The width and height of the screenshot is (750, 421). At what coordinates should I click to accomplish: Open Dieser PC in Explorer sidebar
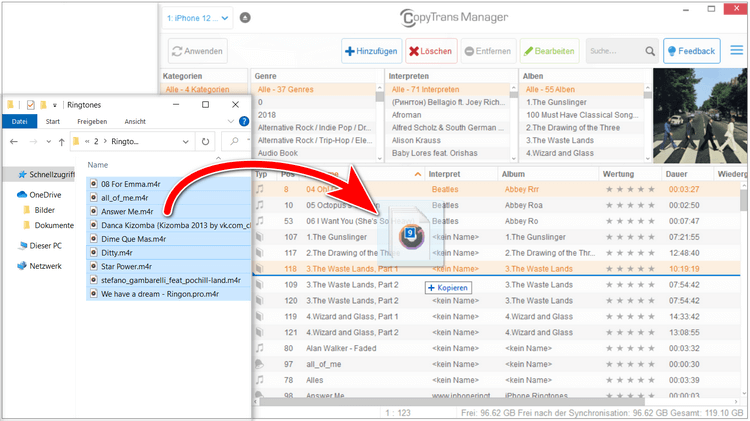40,246
